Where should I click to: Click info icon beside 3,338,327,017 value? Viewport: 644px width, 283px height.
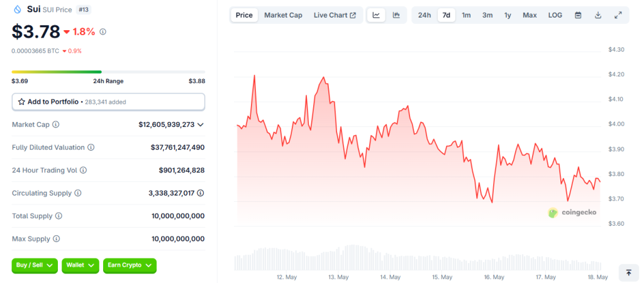coord(201,193)
